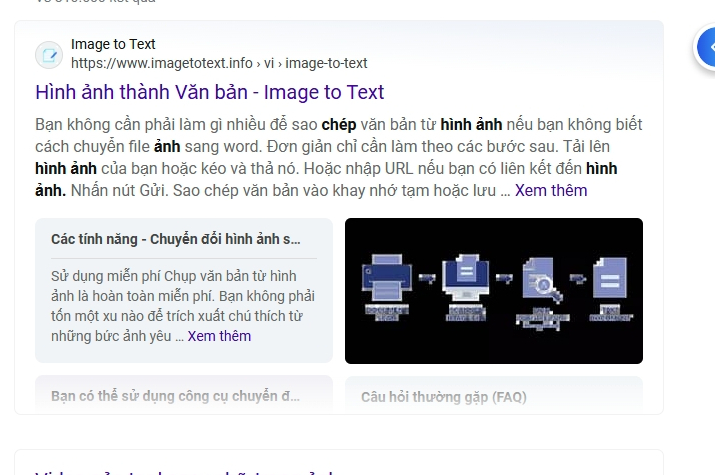Image resolution: width=715 pixels, height=475 pixels.
Task: Click 'Xem thêm' inside the Các tính năng card
Action: (219, 336)
